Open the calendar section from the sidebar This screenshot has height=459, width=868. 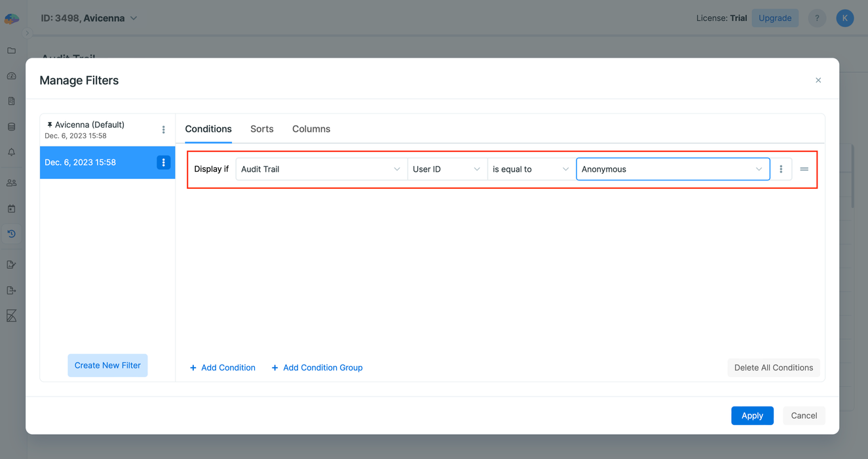tap(11, 208)
